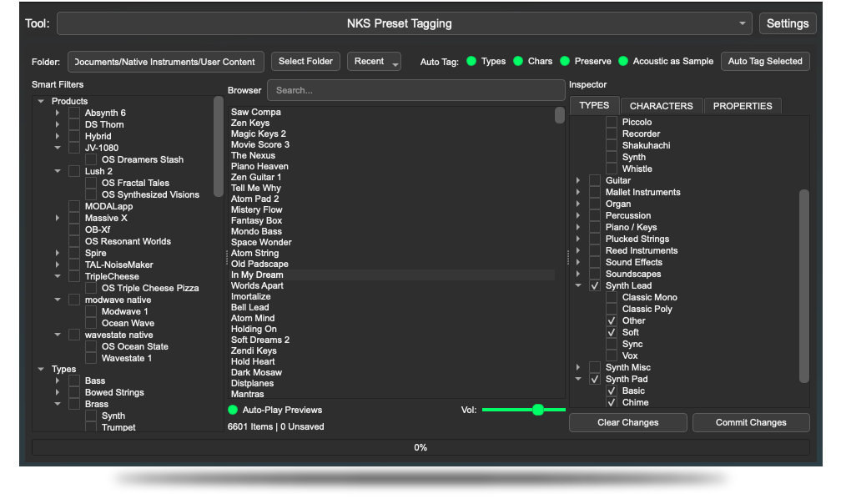
Task: Switch to the PROPERTIES tab
Action: [743, 106]
